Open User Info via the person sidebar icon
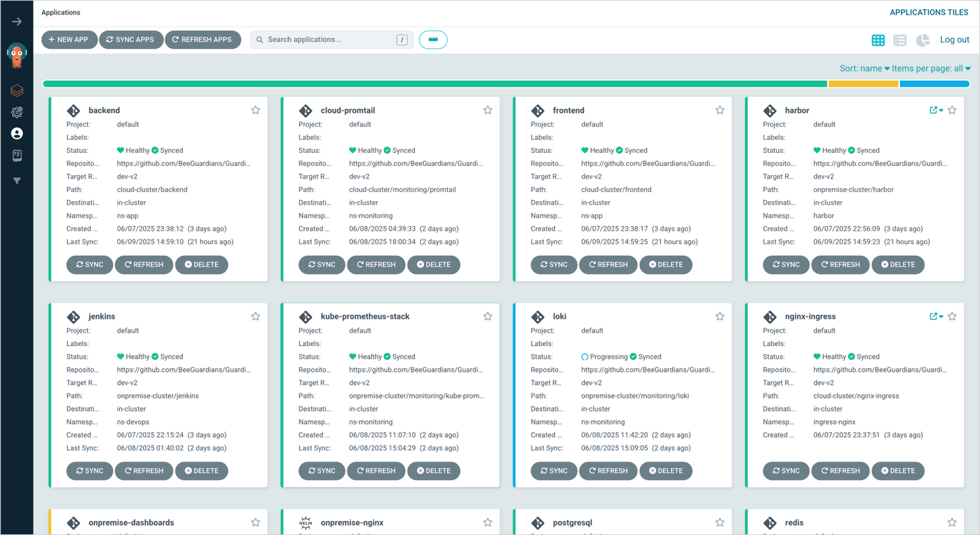This screenshot has height=535, width=980. point(17,134)
